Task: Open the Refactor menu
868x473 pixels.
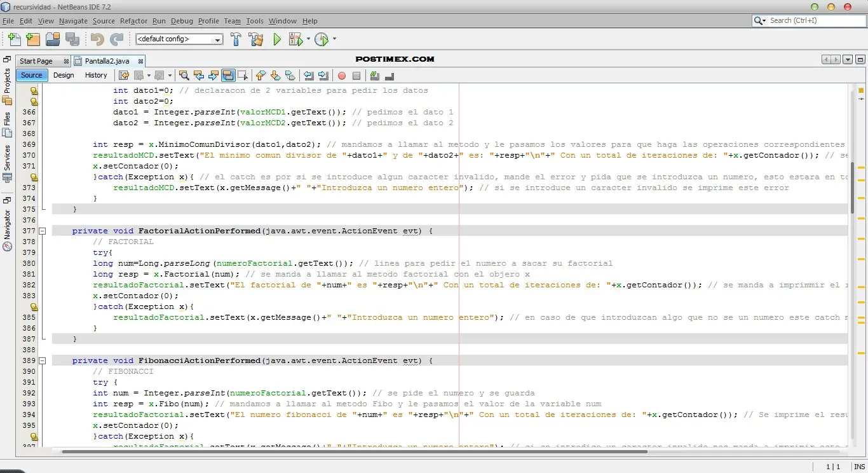Action: click(133, 21)
